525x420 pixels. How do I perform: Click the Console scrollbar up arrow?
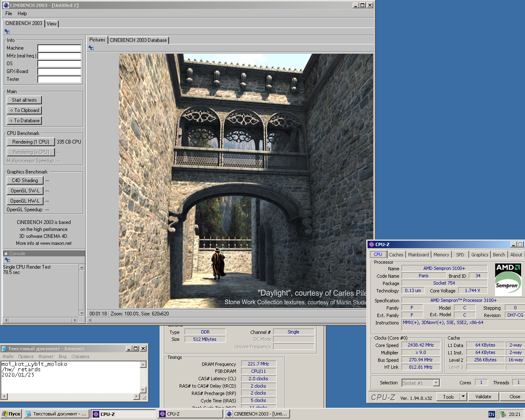tap(82, 267)
